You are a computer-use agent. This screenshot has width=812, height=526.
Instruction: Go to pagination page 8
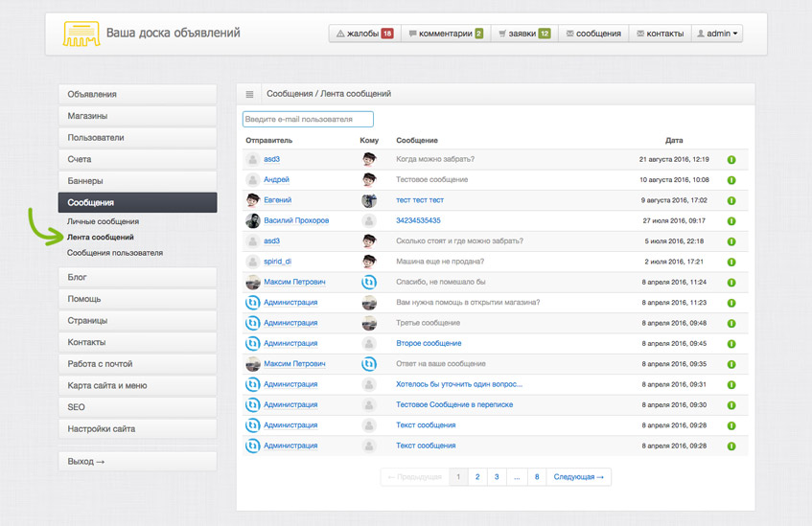point(537,477)
